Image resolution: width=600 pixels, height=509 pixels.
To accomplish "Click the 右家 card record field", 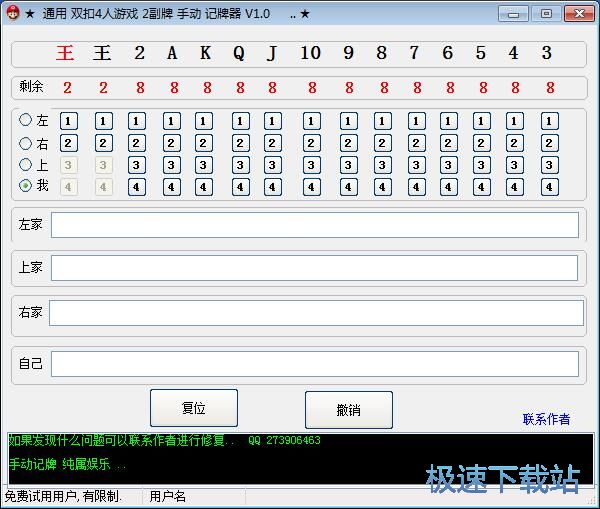I will click(316, 313).
